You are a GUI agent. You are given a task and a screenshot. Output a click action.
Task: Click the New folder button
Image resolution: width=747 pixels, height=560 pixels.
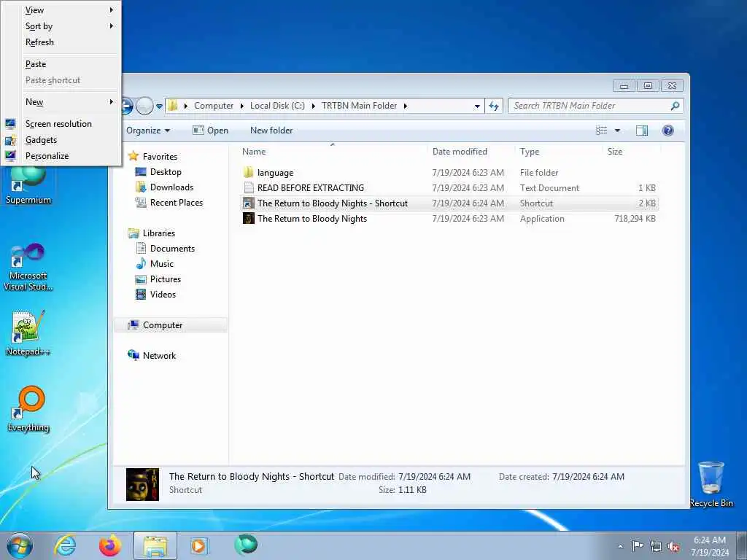point(271,131)
